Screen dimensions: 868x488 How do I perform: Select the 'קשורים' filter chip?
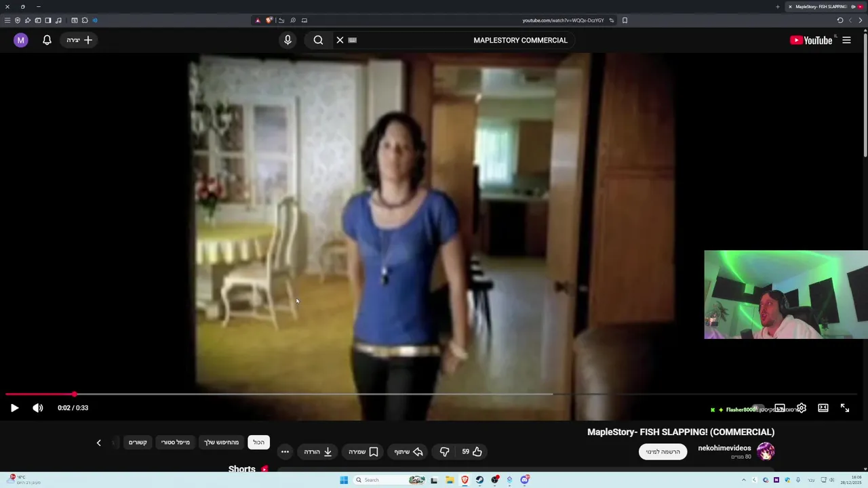click(138, 443)
